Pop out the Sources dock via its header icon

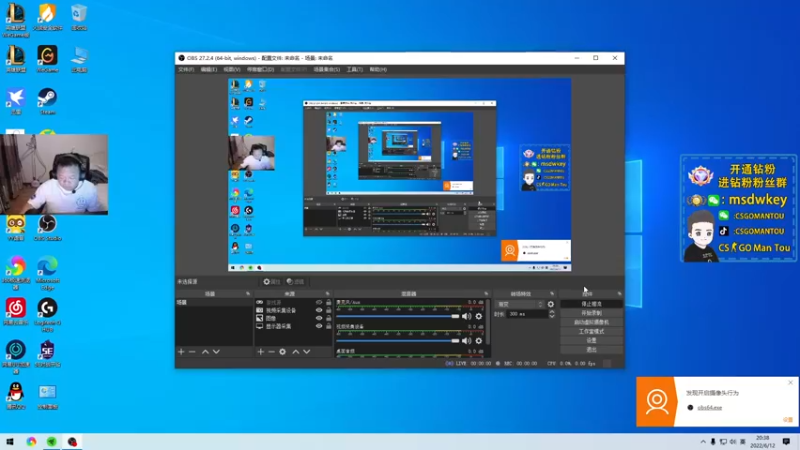pyautogui.click(x=328, y=294)
